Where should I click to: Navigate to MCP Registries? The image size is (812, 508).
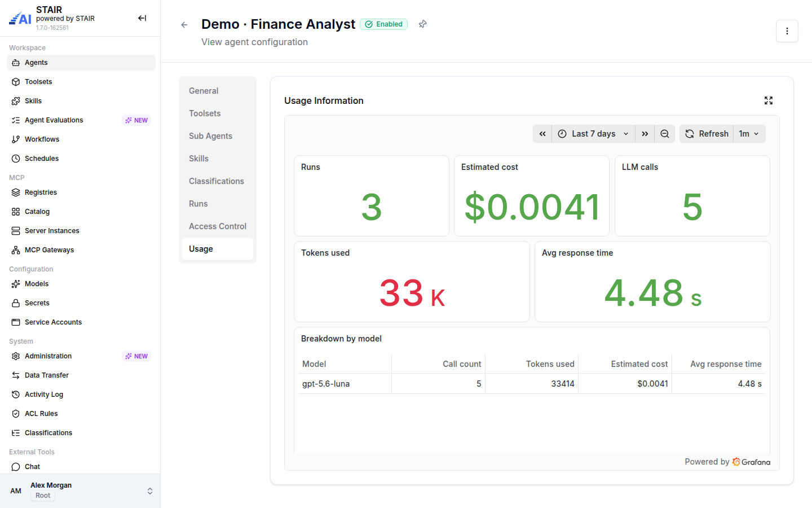[81, 192]
